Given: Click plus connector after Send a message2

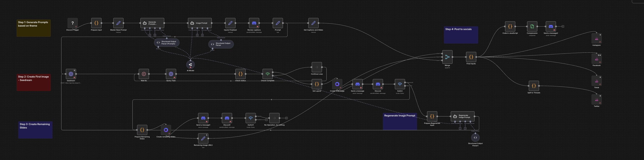Looking at the screenshot, I should [563, 27].
